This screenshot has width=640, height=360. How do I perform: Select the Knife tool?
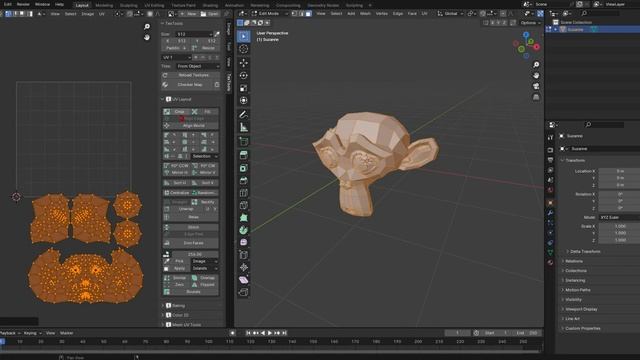coord(244,205)
